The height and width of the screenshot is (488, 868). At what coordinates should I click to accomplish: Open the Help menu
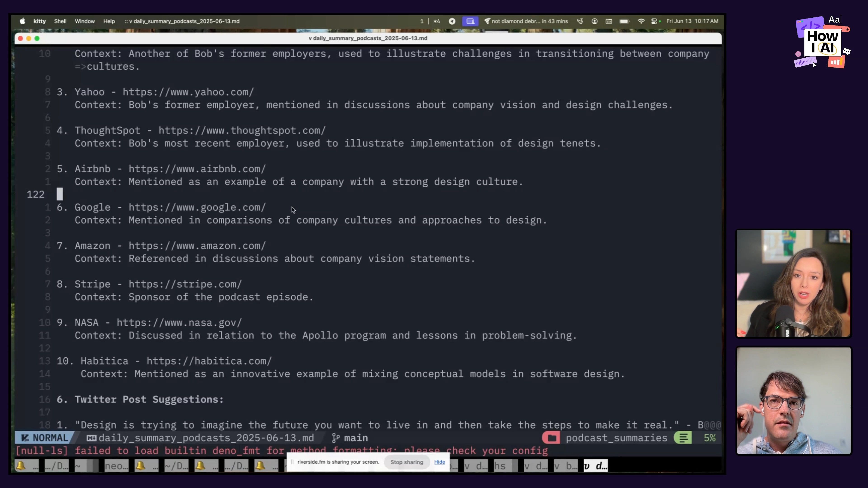109,21
